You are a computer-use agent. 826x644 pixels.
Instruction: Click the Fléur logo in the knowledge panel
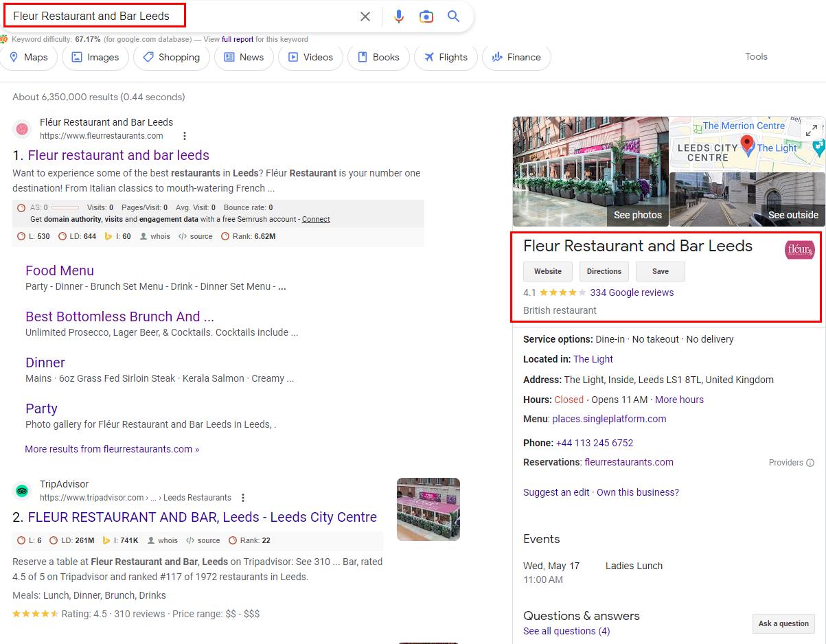[799, 250]
